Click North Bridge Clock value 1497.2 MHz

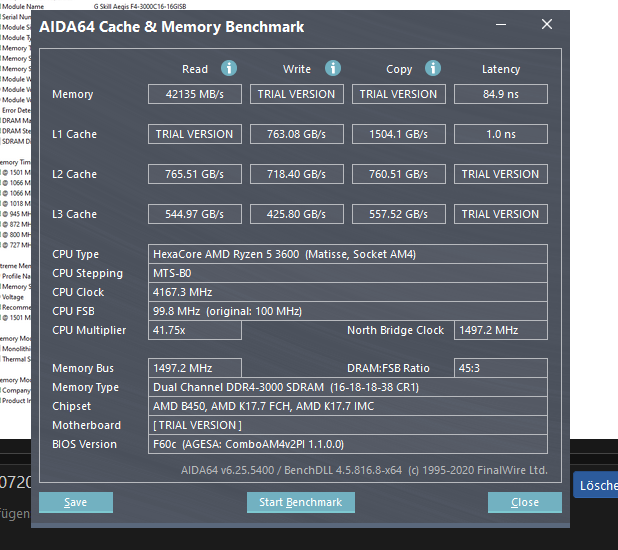tap(501, 330)
